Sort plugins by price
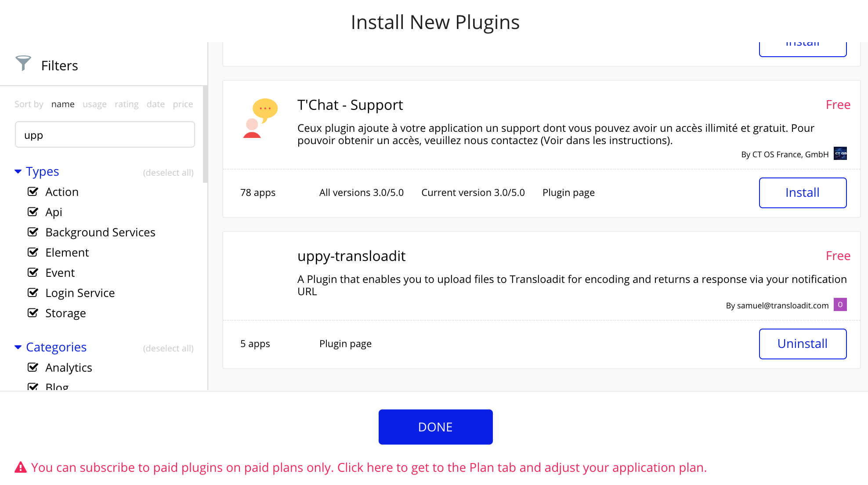 [x=183, y=104]
